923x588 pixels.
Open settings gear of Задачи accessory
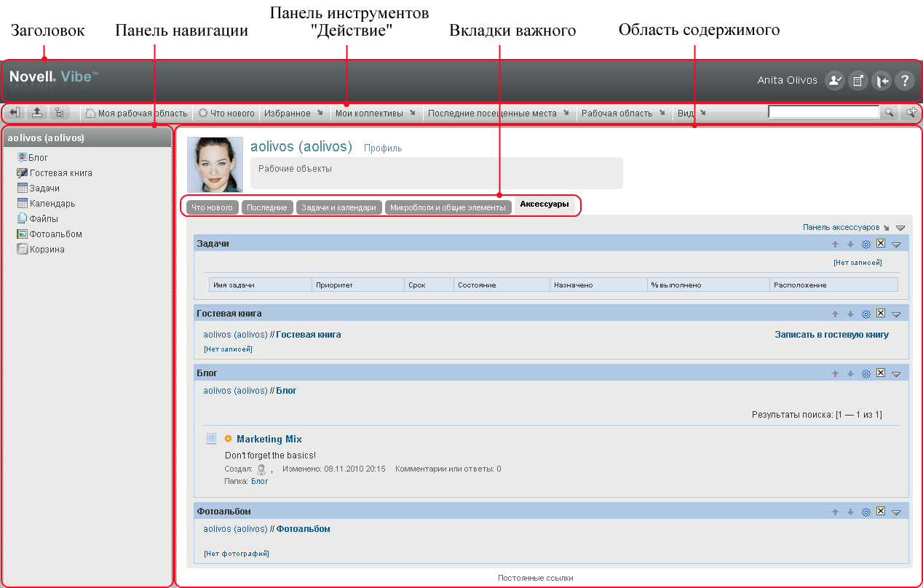coord(866,244)
